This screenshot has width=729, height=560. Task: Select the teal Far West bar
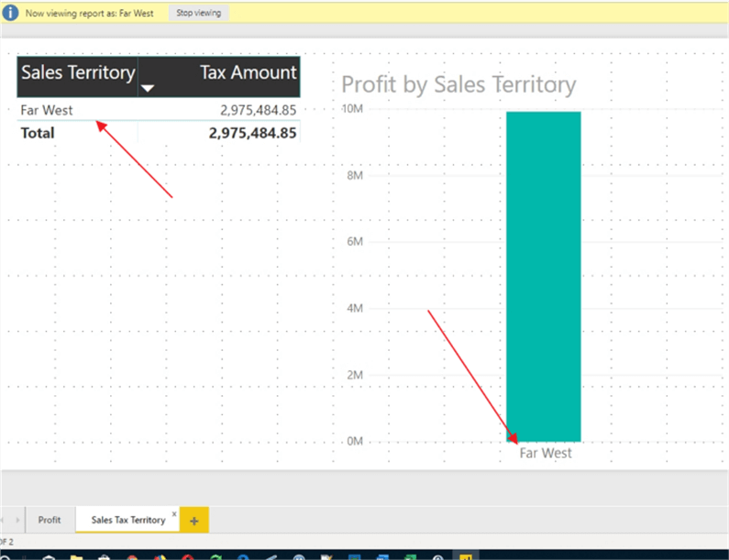[543, 275]
